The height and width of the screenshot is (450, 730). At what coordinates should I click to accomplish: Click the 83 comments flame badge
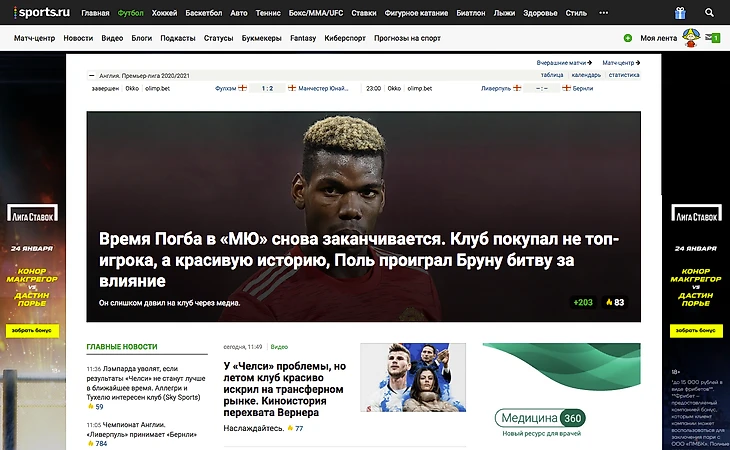615,302
